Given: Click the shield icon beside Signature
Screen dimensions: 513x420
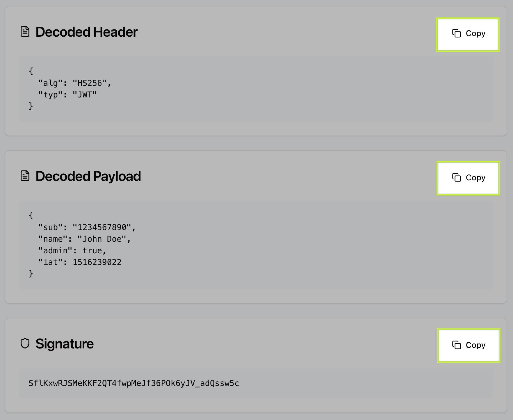Looking at the screenshot, I should [x=25, y=344].
